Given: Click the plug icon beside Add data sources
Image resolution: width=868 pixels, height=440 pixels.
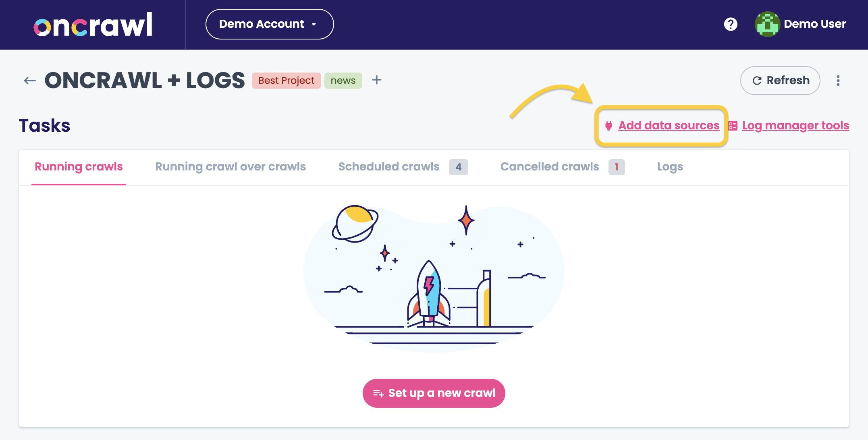Looking at the screenshot, I should click(x=609, y=126).
